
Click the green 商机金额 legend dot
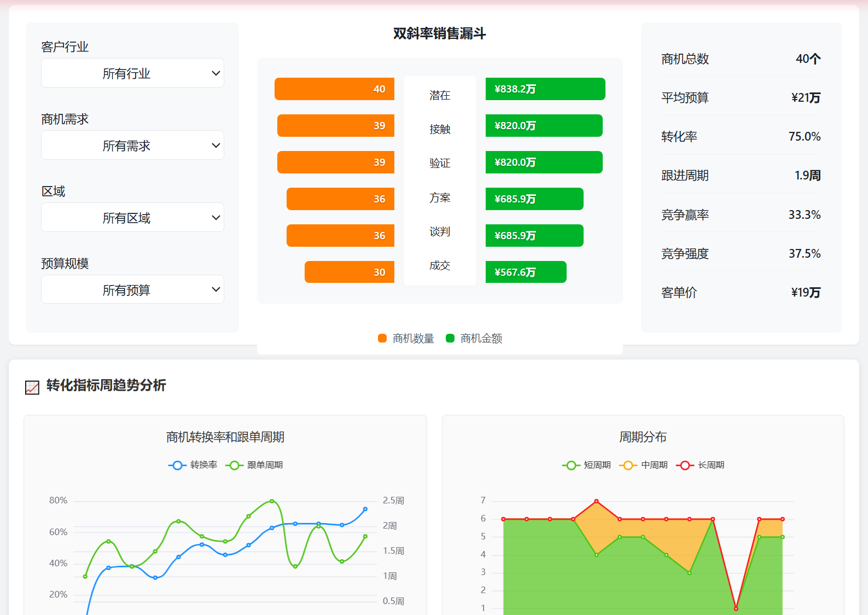pos(450,338)
